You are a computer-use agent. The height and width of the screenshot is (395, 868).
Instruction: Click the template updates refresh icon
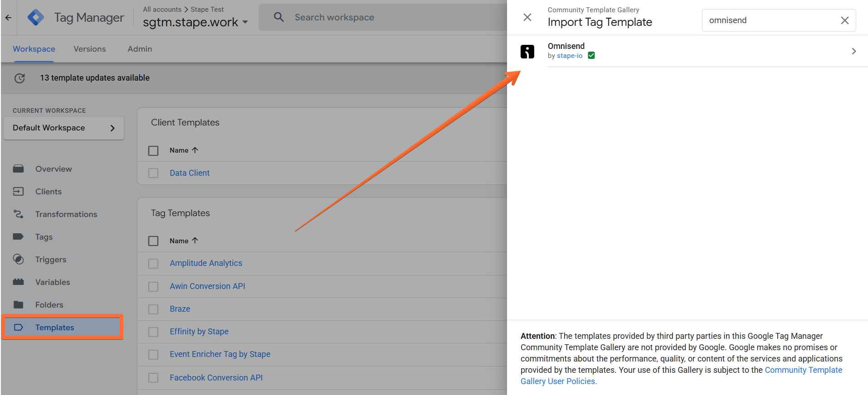pos(20,78)
